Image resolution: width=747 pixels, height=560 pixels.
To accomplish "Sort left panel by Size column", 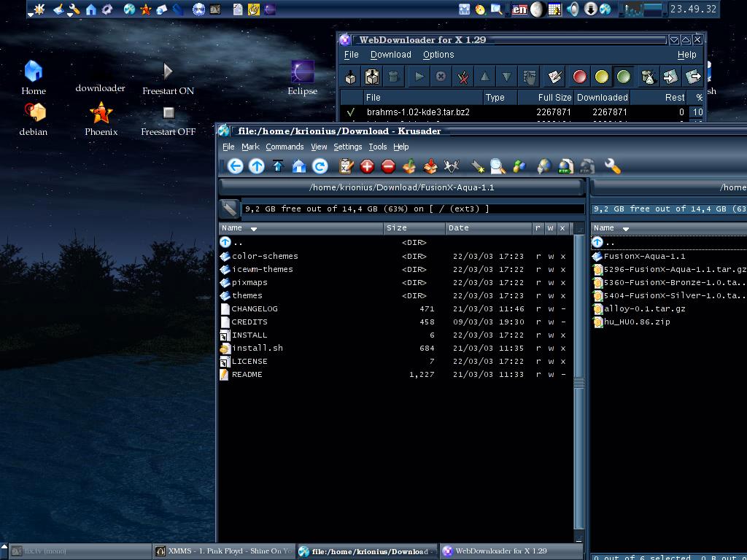I will coord(414,228).
